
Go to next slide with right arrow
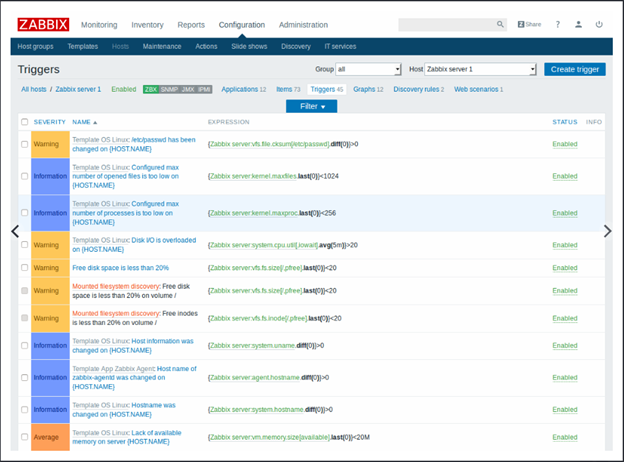[607, 231]
